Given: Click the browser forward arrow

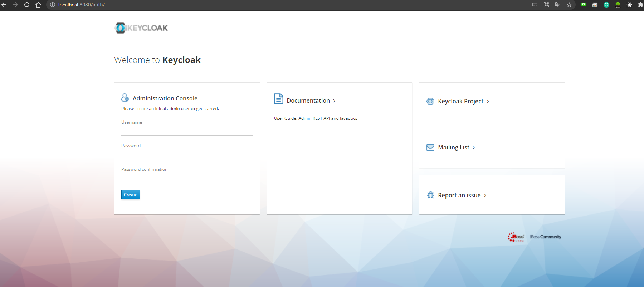Looking at the screenshot, I should 15,5.
